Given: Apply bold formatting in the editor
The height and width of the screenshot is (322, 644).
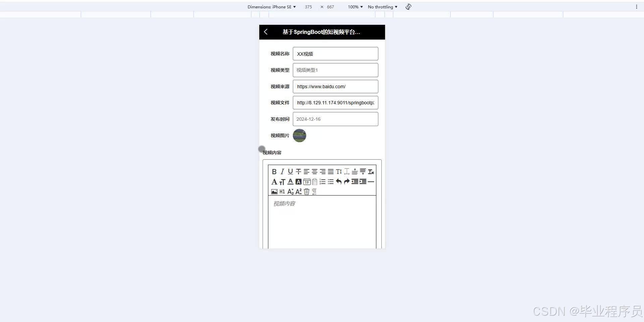Looking at the screenshot, I should click(x=274, y=171).
